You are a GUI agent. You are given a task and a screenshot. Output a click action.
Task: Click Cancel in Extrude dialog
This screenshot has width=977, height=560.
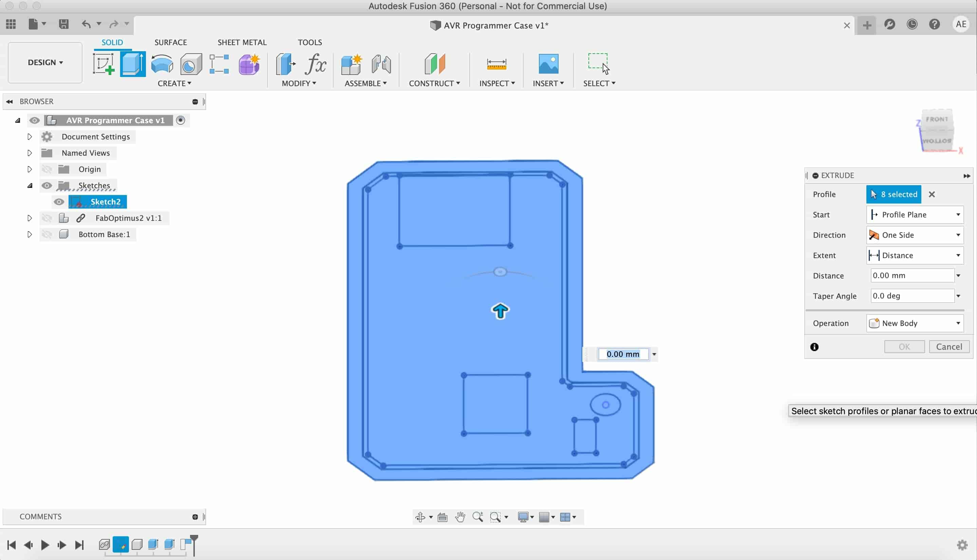click(x=949, y=347)
